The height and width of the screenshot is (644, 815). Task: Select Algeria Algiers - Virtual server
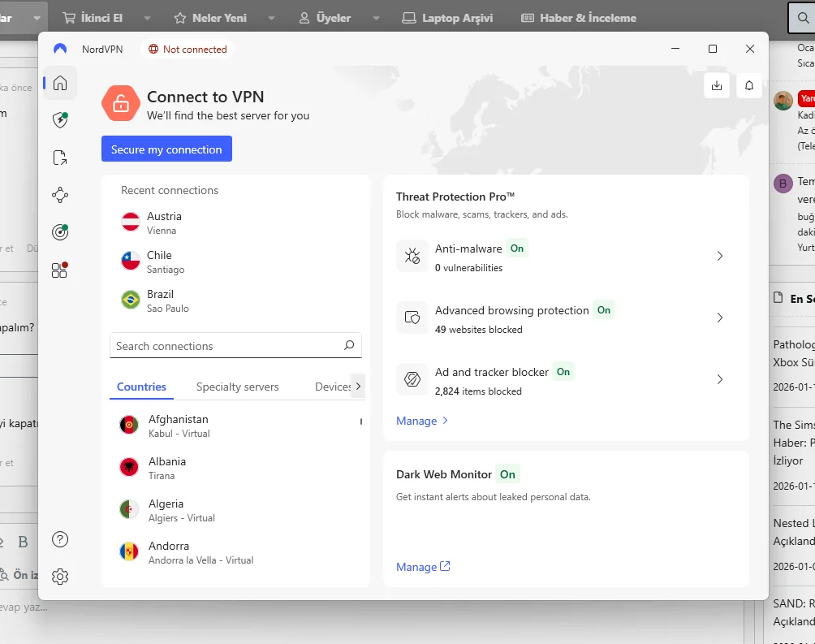click(234, 510)
